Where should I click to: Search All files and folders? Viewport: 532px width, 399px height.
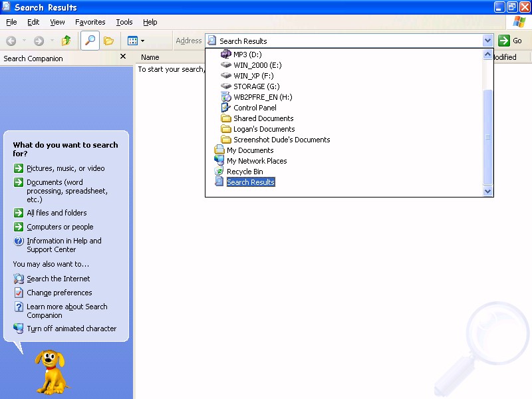[x=57, y=213]
